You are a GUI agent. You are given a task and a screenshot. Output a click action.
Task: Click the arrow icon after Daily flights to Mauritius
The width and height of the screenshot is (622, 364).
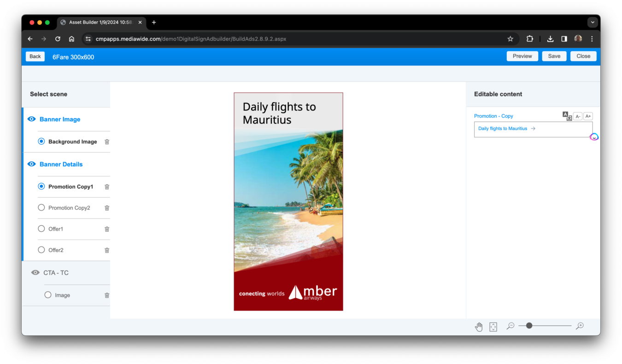coord(533,129)
